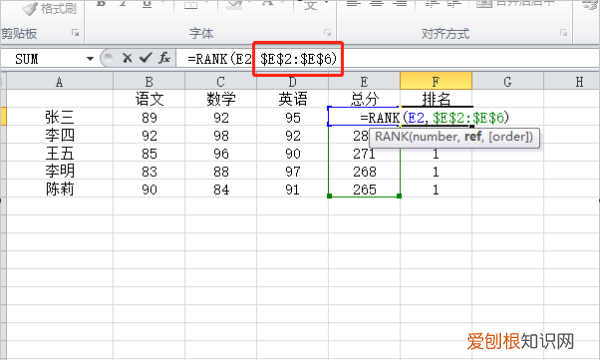600x360 pixels.
Task: Click 陈莉's 数学 score 84
Action: 221,189
